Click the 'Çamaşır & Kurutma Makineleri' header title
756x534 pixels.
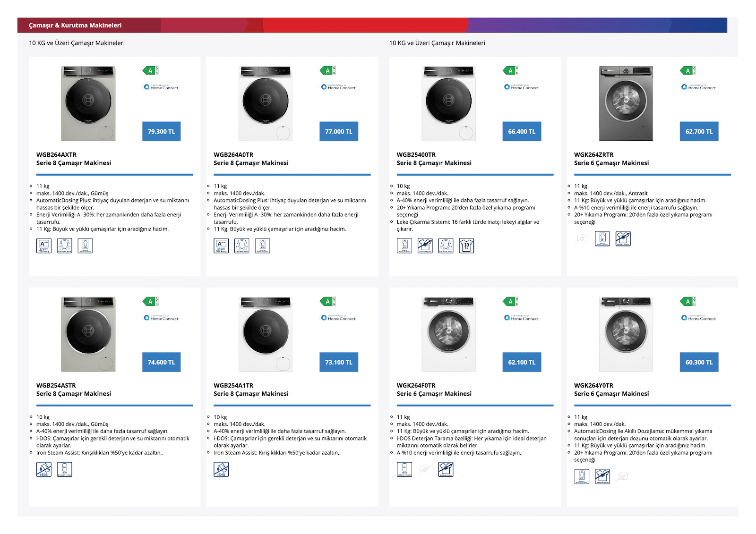(75, 25)
